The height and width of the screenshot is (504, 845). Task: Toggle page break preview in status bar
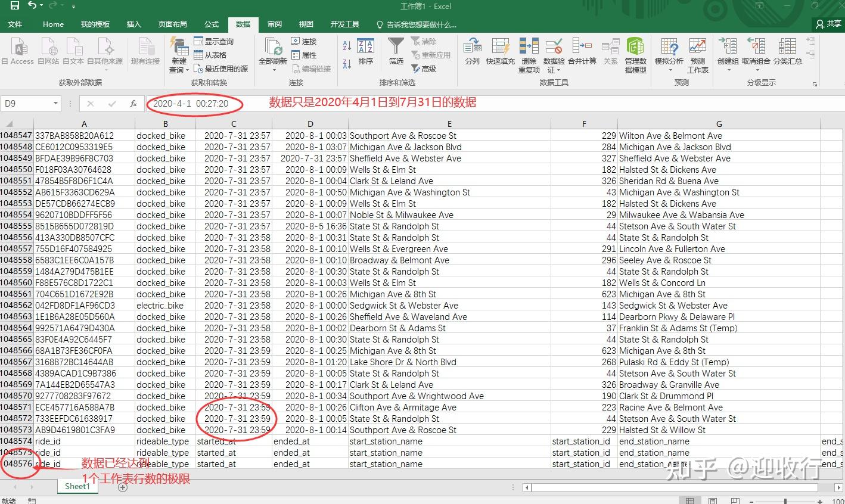(x=736, y=500)
